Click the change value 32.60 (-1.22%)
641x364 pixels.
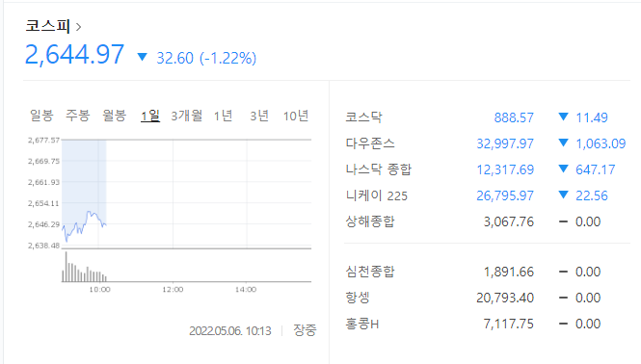coord(206,58)
